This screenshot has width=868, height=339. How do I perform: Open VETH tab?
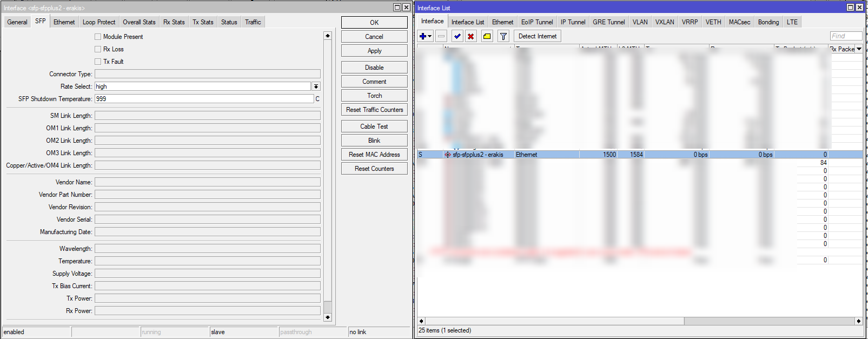tap(713, 22)
